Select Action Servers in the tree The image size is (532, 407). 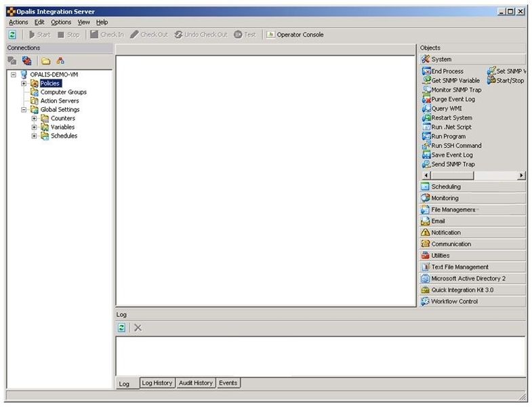click(60, 101)
